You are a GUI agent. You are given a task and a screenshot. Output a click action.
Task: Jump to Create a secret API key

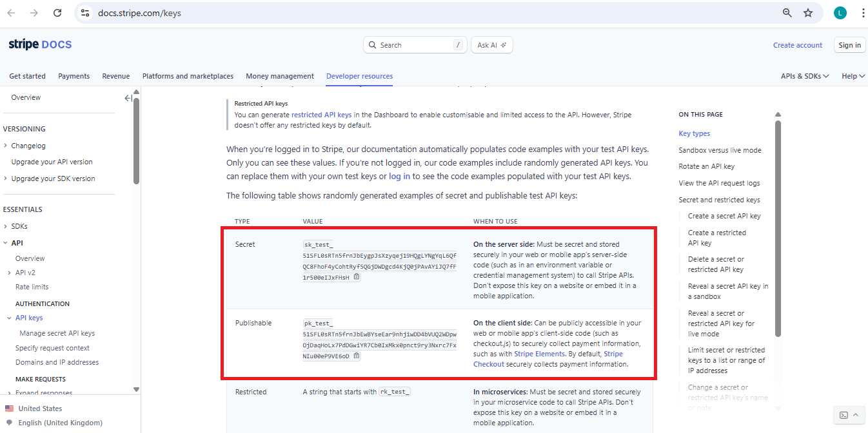[x=724, y=216]
